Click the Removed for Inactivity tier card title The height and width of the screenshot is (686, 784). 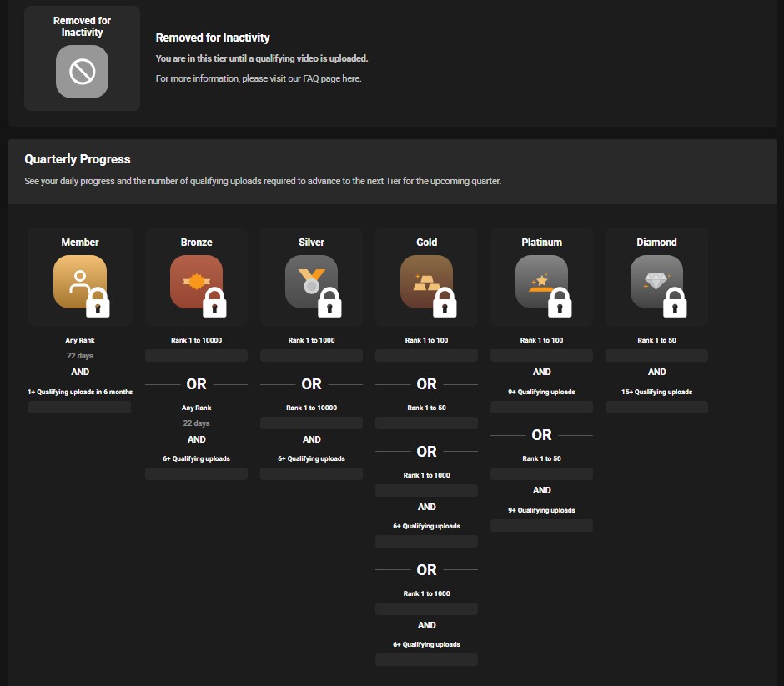(82, 27)
